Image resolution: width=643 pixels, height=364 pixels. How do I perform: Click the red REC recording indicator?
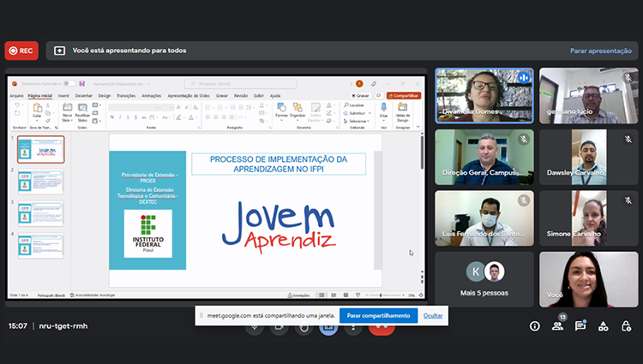point(21,51)
